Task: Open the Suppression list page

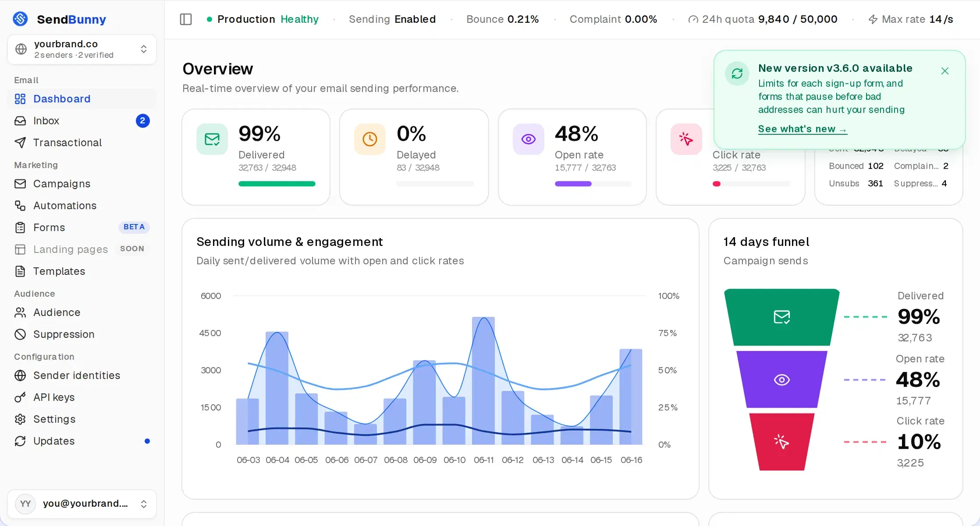Action: tap(82, 334)
